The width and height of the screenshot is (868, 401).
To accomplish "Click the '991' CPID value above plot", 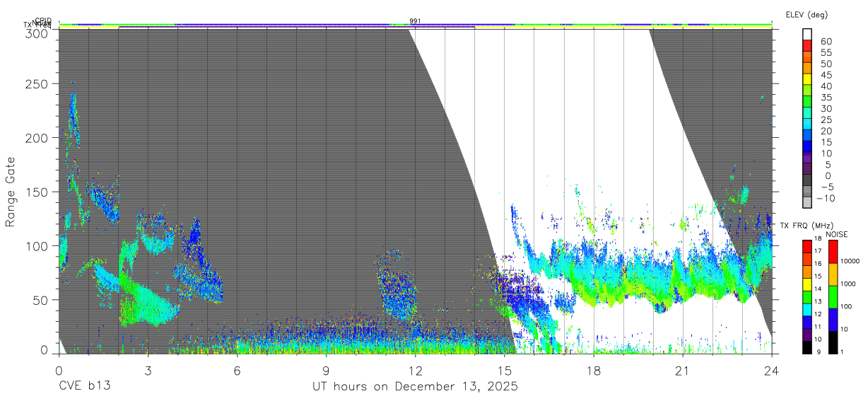I will (415, 21).
